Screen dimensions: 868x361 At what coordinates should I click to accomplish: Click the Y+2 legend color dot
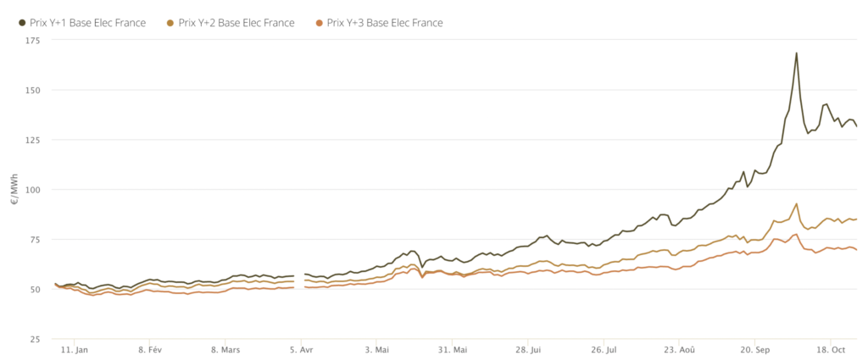pos(172,23)
